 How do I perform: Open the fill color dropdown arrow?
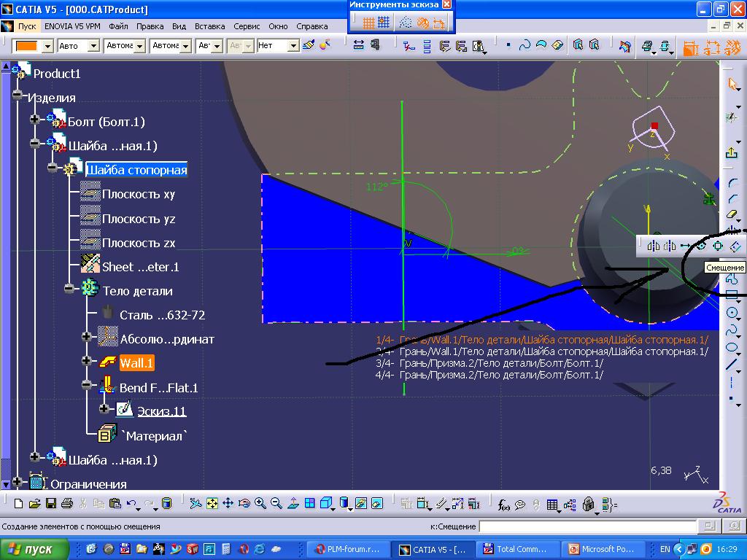47,46
